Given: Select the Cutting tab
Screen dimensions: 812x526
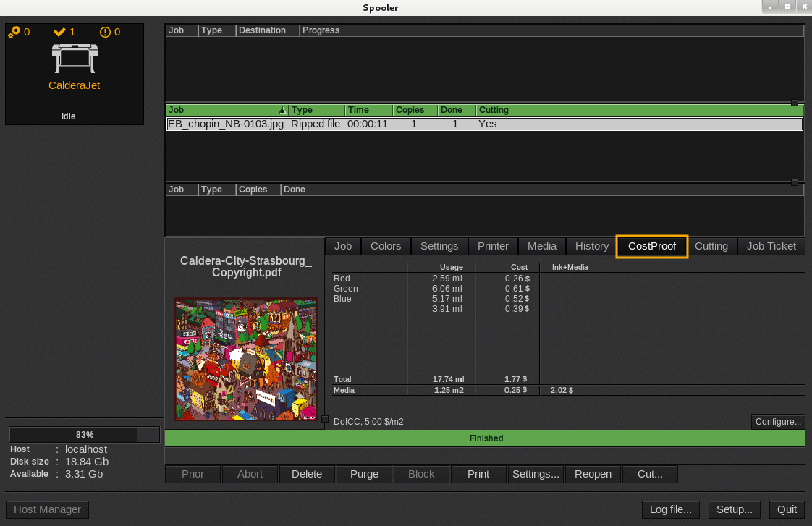Looking at the screenshot, I should (x=711, y=246).
